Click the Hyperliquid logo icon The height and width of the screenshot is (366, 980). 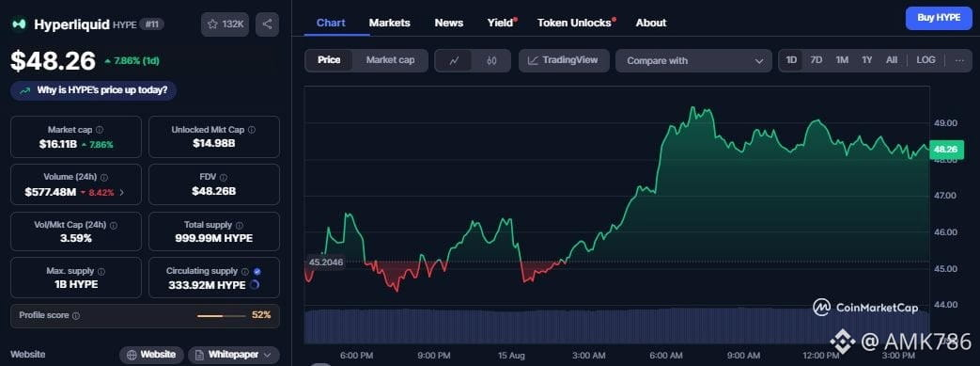20,24
